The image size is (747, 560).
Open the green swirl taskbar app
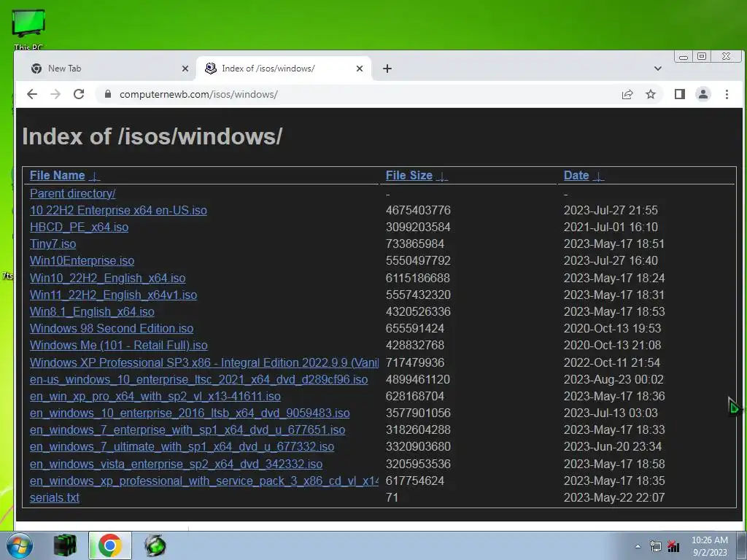(x=155, y=545)
